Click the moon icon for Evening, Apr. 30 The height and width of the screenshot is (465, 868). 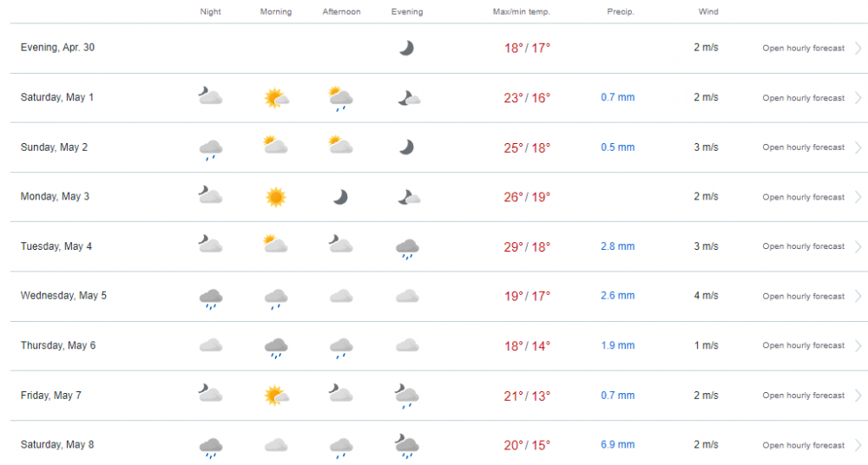tap(406, 49)
